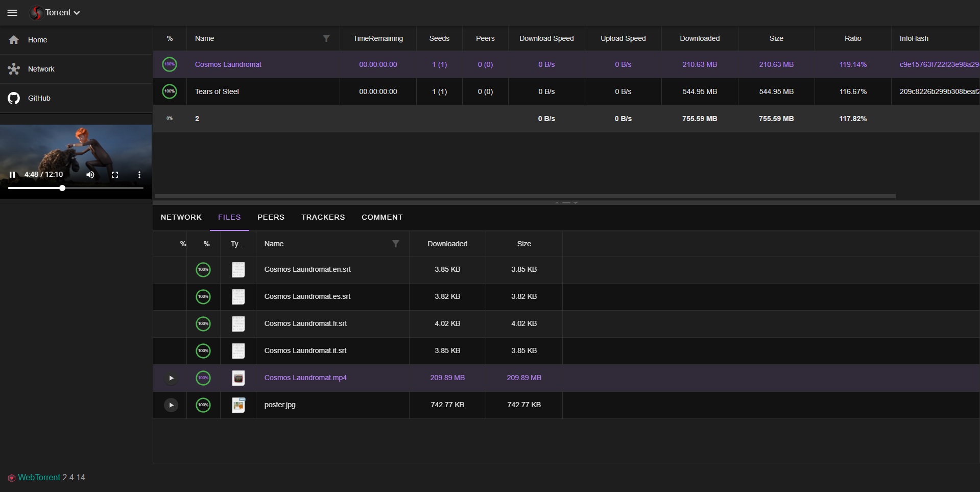Click the it.srt file type icon
Screen dimensions: 980x492
tap(238, 350)
